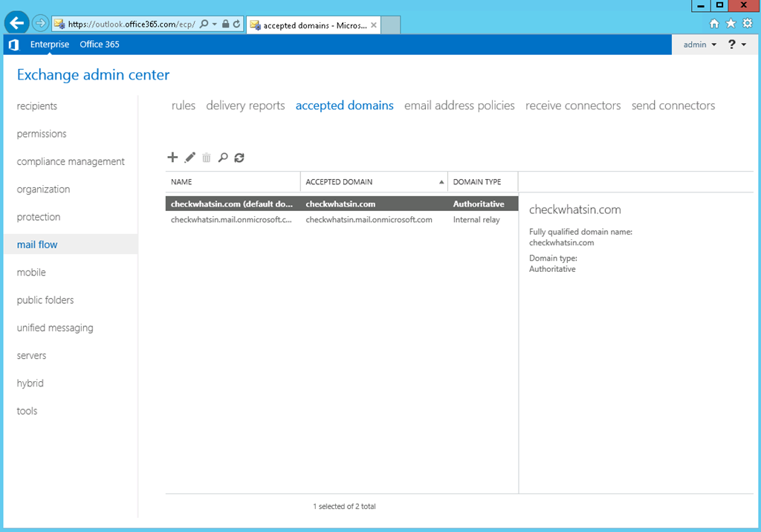Open protection in the left navigation

39,217
